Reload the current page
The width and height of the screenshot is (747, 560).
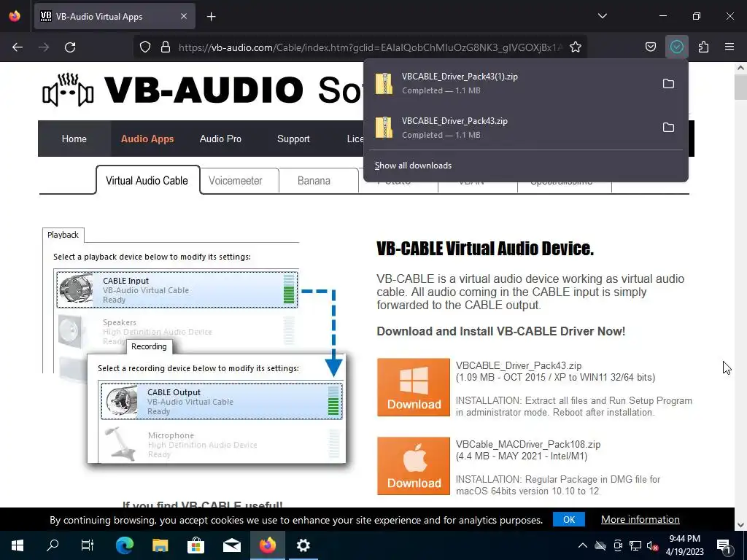click(70, 47)
